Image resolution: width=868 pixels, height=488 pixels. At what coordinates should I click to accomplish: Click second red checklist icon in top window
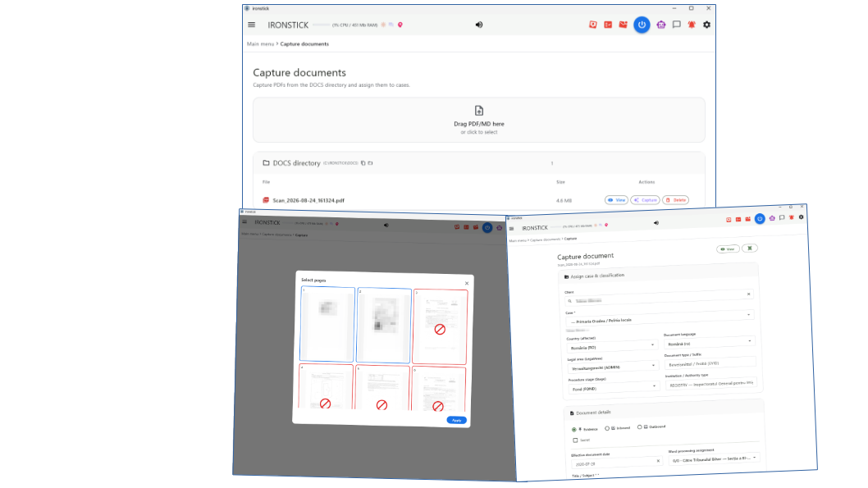(608, 25)
